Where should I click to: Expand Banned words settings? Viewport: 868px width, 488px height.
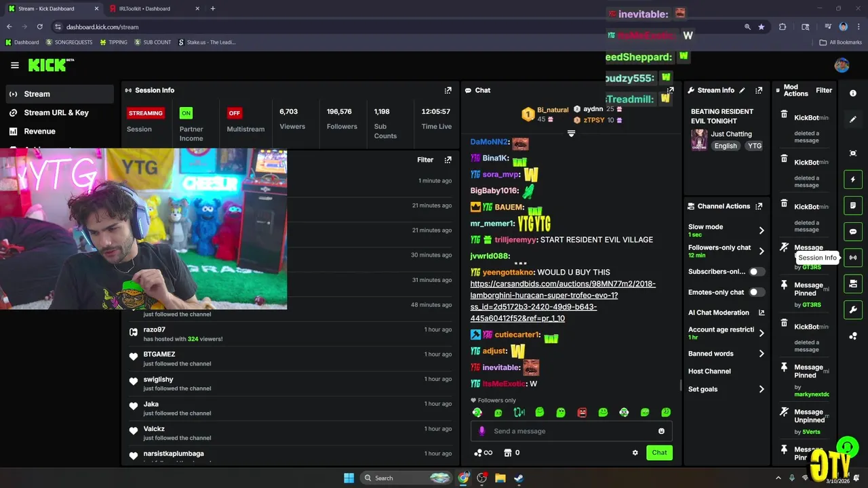[x=762, y=354]
